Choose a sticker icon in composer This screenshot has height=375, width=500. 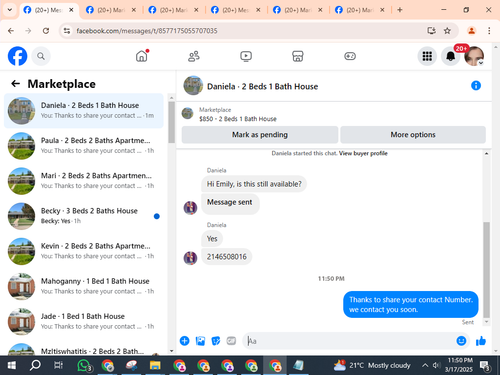(216, 341)
